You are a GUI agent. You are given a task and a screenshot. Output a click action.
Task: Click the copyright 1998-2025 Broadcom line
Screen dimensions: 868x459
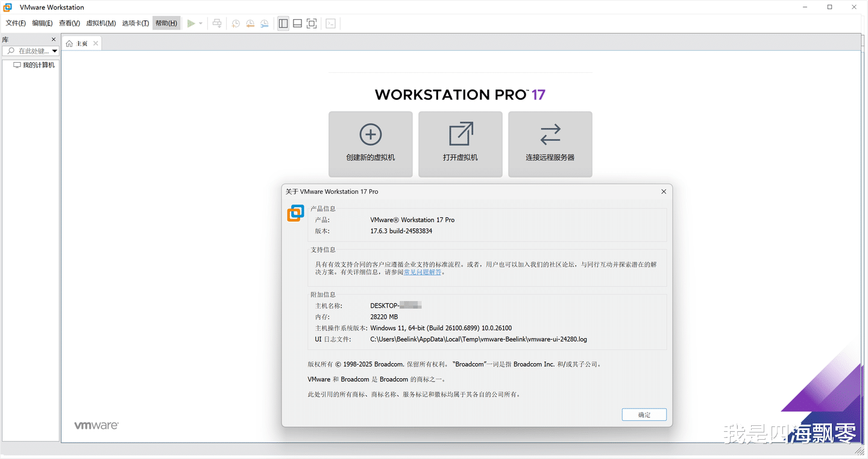click(x=454, y=364)
